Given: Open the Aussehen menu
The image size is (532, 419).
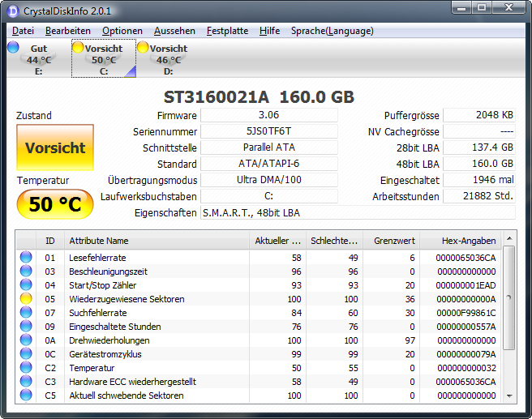Looking at the screenshot, I should [x=174, y=31].
